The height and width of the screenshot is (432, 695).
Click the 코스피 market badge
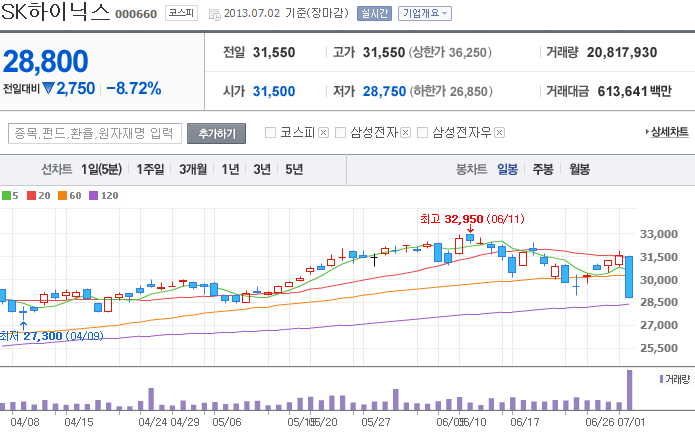click(181, 13)
